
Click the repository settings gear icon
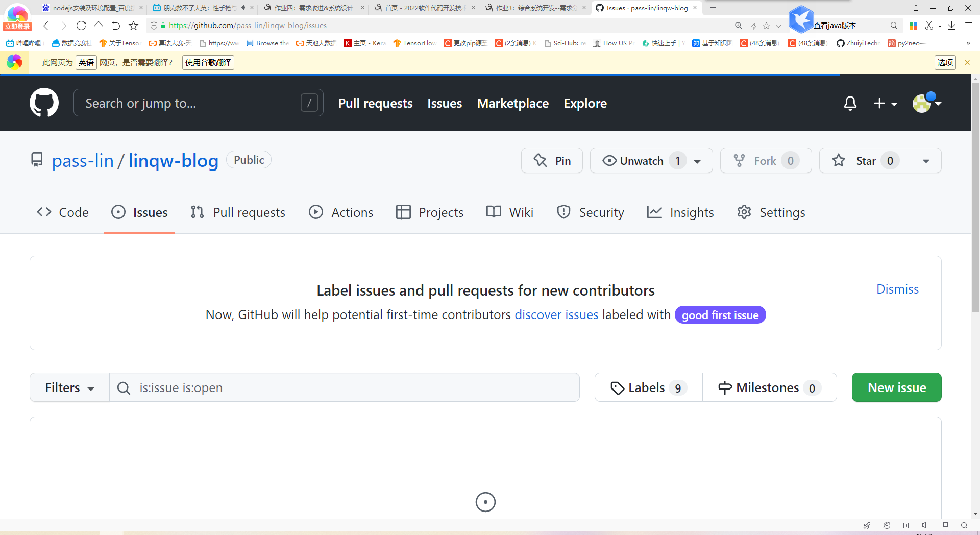[x=744, y=212]
